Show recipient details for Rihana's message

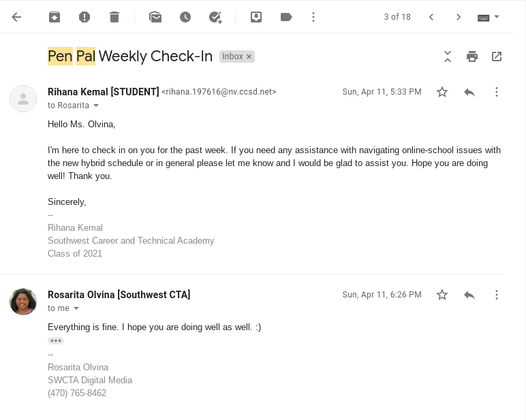point(96,106)
